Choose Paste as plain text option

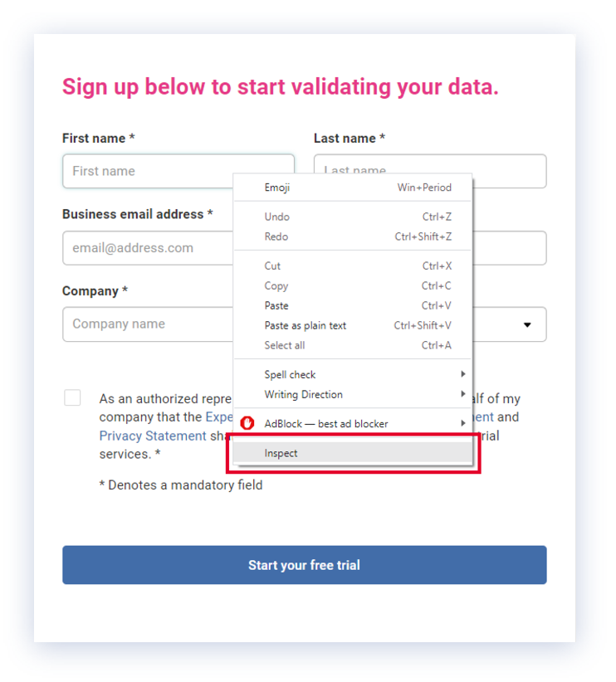pyautogui.click(x=306, y=326)
